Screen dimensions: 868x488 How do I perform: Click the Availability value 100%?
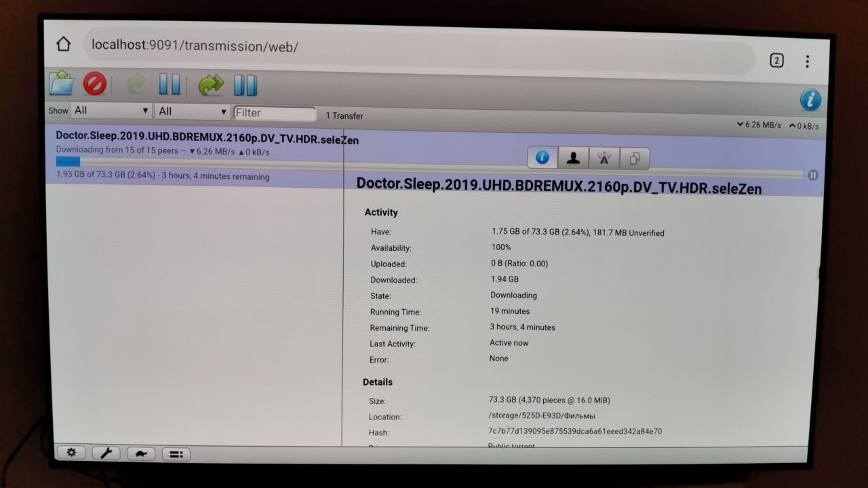coord(501,247)
